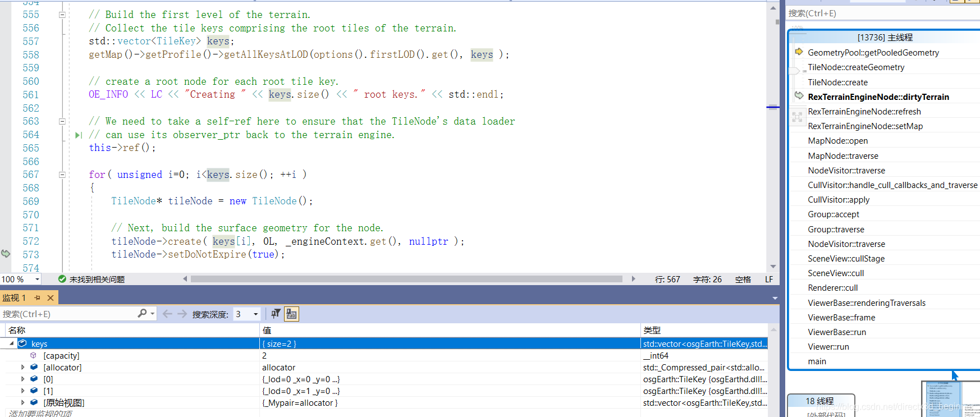Screen dimensions: 980x417
Task: Collapse the keys watch entry
Action: (x=12, y=343)
